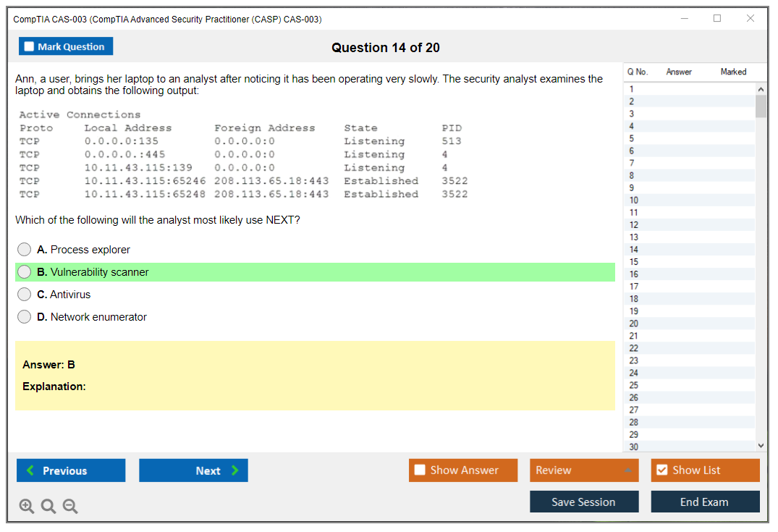778x532 pixels.
Task: Go to the Previous question
Action: 71,470
